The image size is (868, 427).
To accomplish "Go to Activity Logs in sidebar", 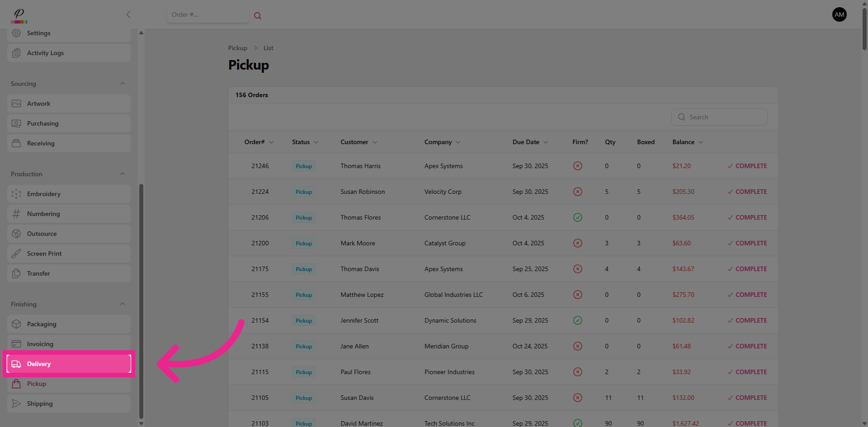I will coord(45,53).
